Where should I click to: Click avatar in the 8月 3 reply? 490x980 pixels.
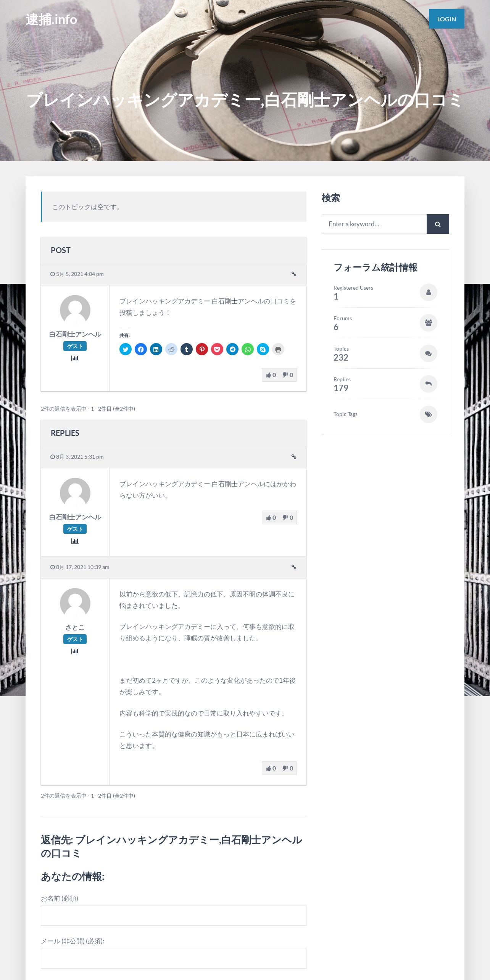(75, 493)
